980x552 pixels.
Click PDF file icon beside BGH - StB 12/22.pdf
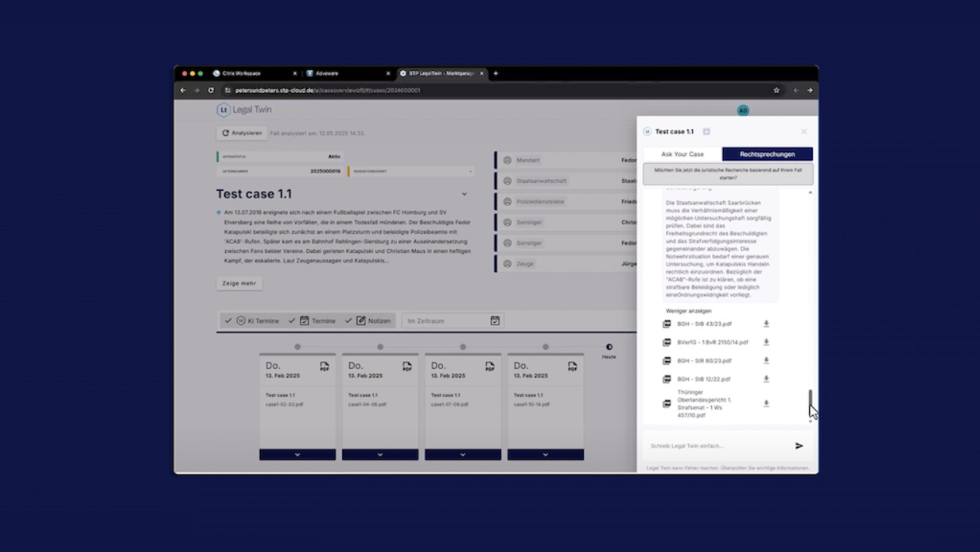[667, 379]
